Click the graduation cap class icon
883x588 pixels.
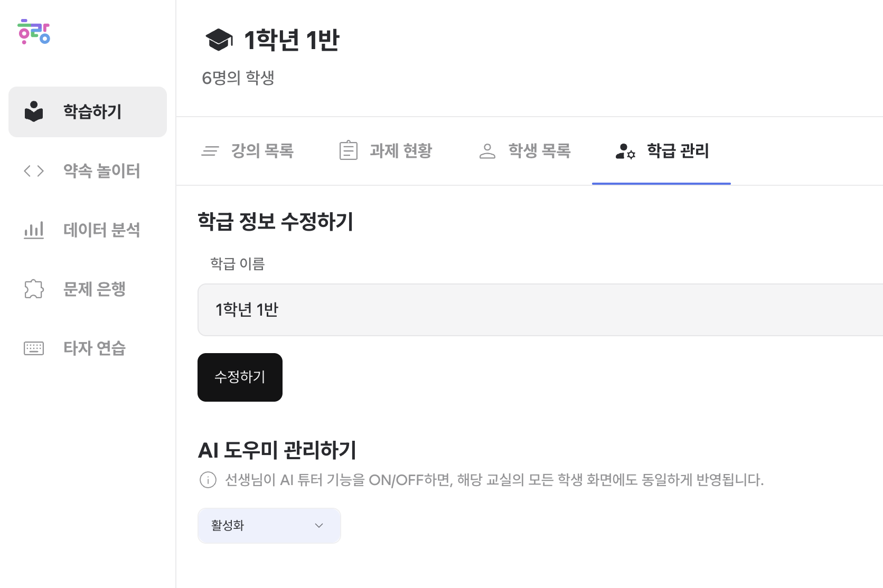[219, 40]
